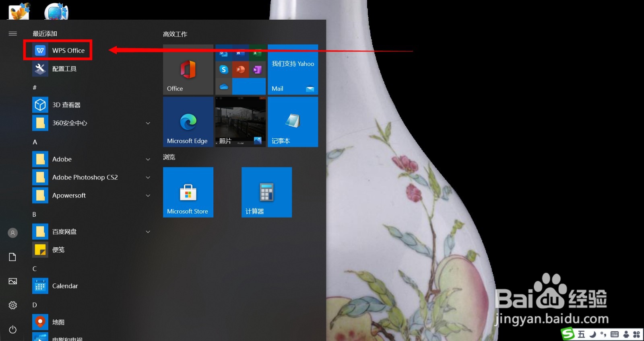Viewport: 644px width, 341px height.
Task: Click the A letter group header
Action: tap(35, 142)
